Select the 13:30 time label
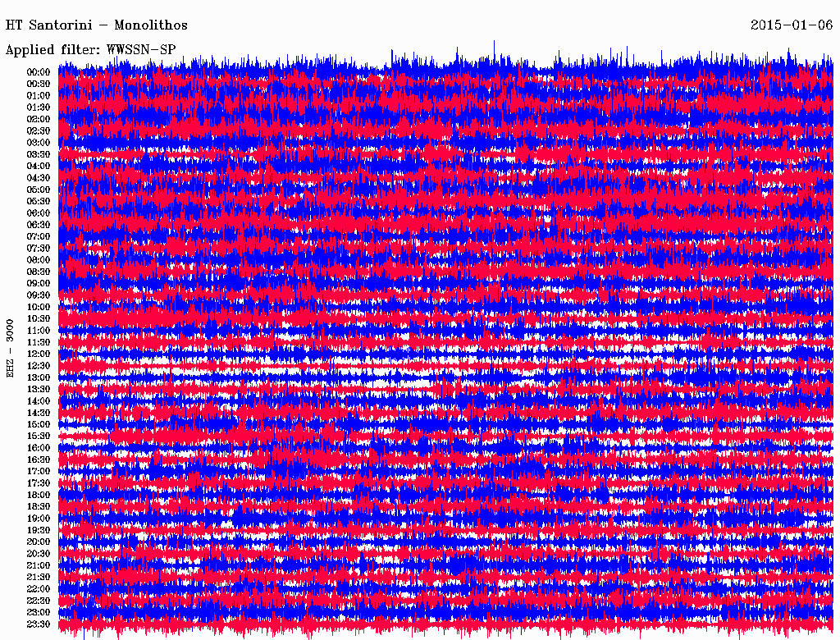 39,389
